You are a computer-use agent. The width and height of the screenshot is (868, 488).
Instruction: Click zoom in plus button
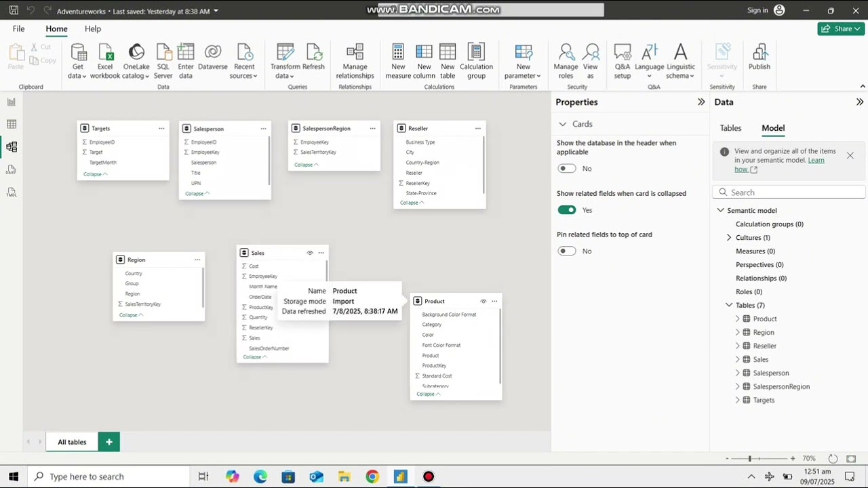[793, 459]
